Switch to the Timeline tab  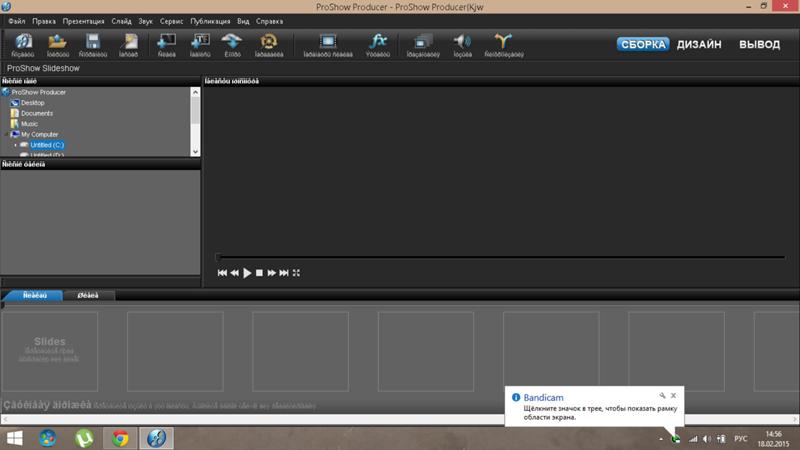tap(88, 295)
